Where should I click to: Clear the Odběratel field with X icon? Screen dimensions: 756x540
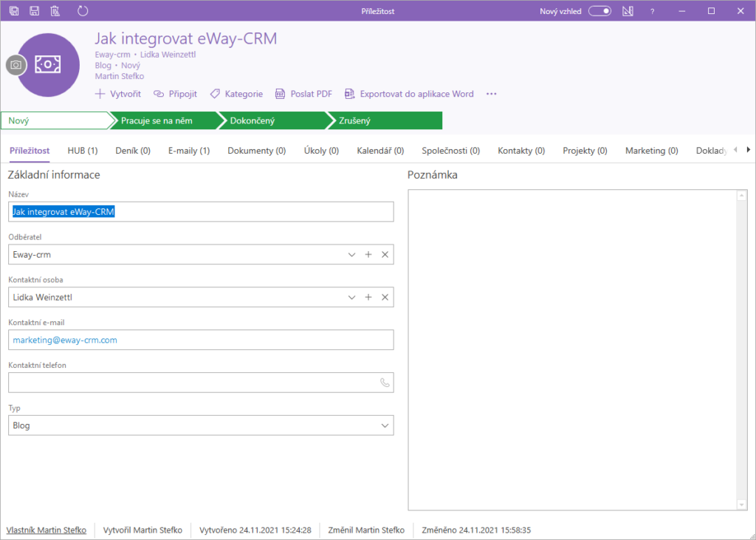coord(385,254)
